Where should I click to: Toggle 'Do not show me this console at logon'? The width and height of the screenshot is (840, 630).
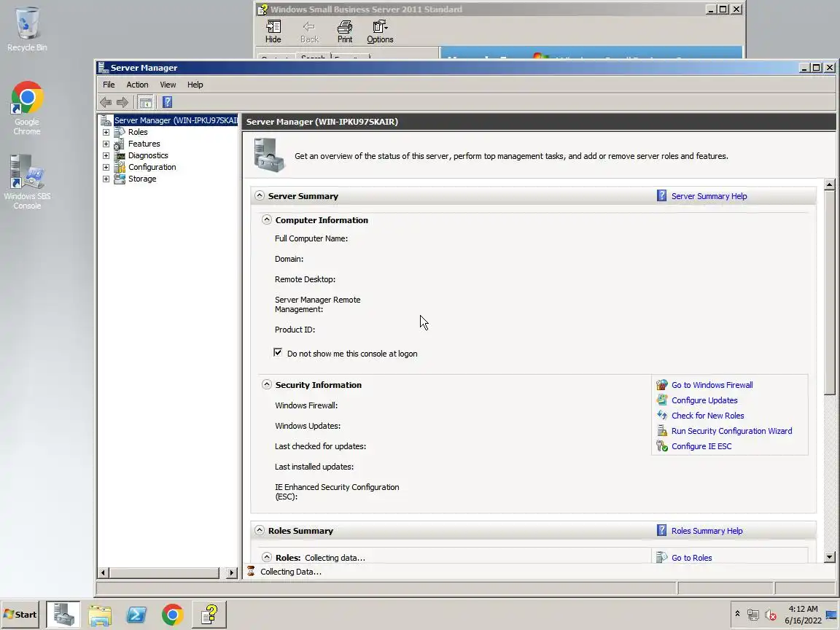tap(278, 352)
